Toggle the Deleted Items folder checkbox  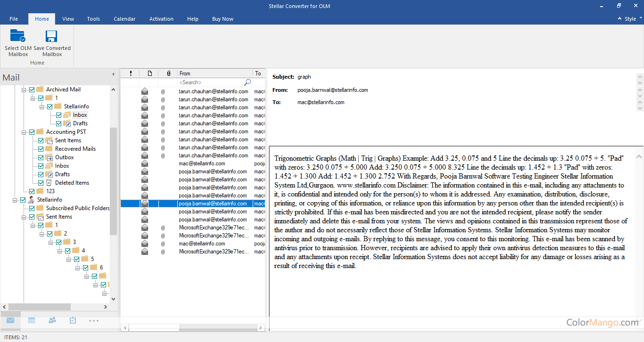point(41,183)
